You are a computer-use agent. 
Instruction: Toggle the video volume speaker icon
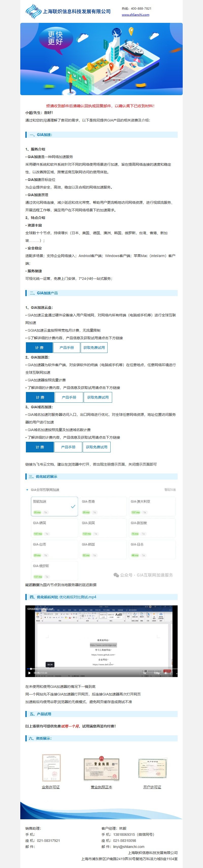165,673
